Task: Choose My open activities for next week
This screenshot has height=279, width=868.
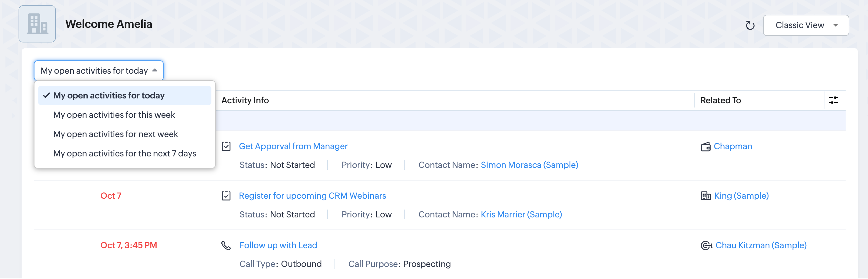Action: 115,134
